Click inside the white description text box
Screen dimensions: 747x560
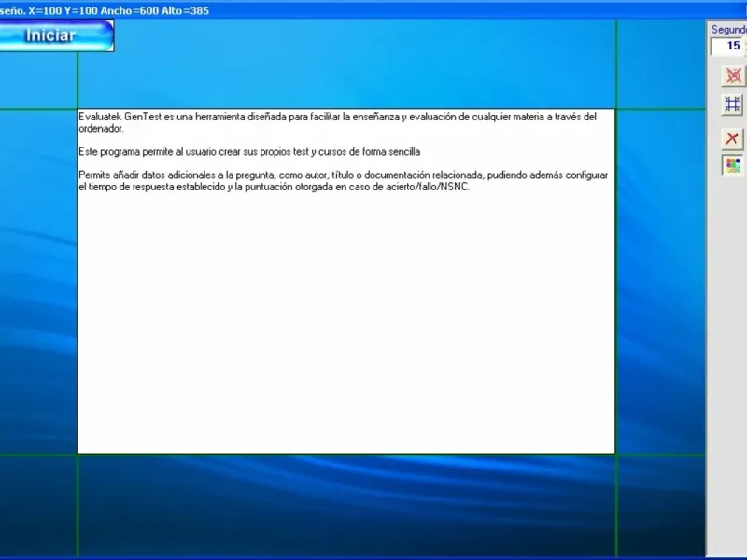pos(345,281)
